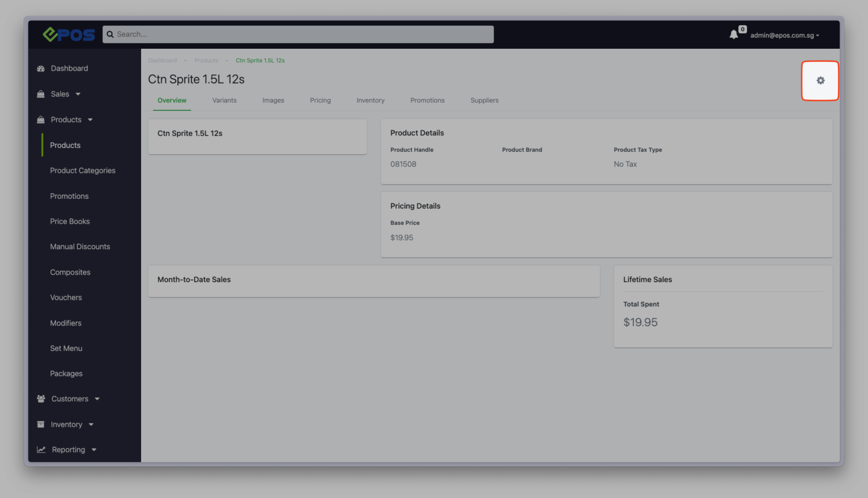This screenshot has width=868, height=498.
Task: Open Manual Discounts from the sidebar
Action: [80, 246]
